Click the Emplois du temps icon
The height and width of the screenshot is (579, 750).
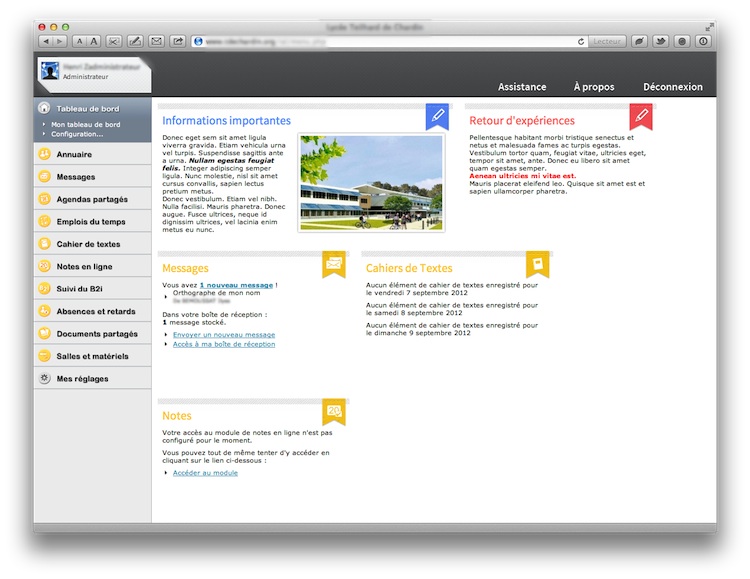point(44,221)
